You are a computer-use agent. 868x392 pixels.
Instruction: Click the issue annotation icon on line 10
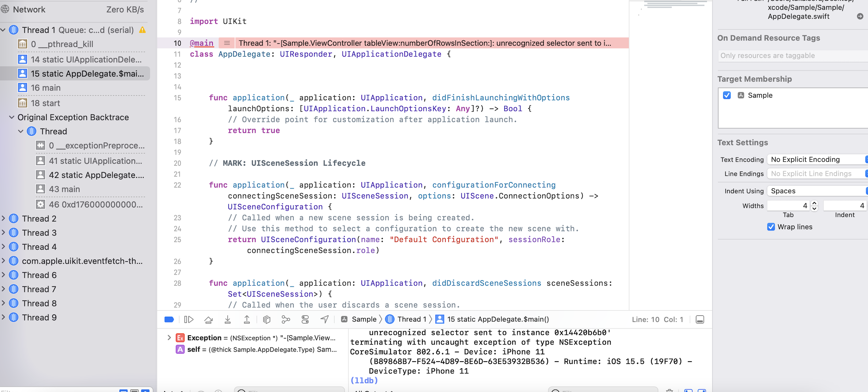(227, 43)
